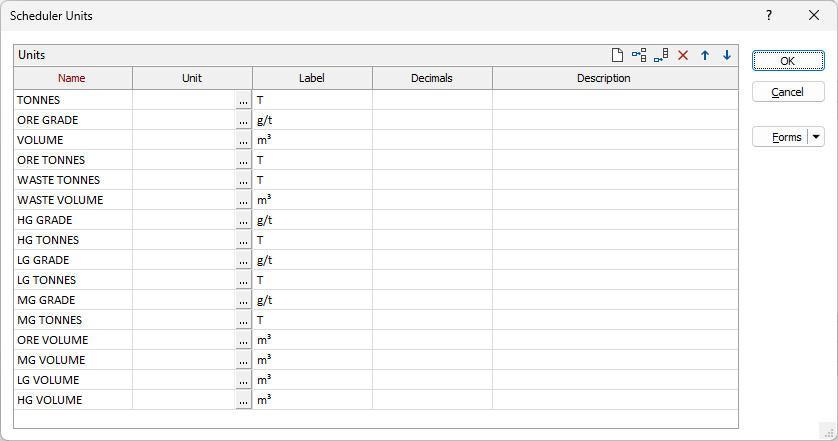
Task: Select the MG VOLUME name cell
Action: (73, 360)
